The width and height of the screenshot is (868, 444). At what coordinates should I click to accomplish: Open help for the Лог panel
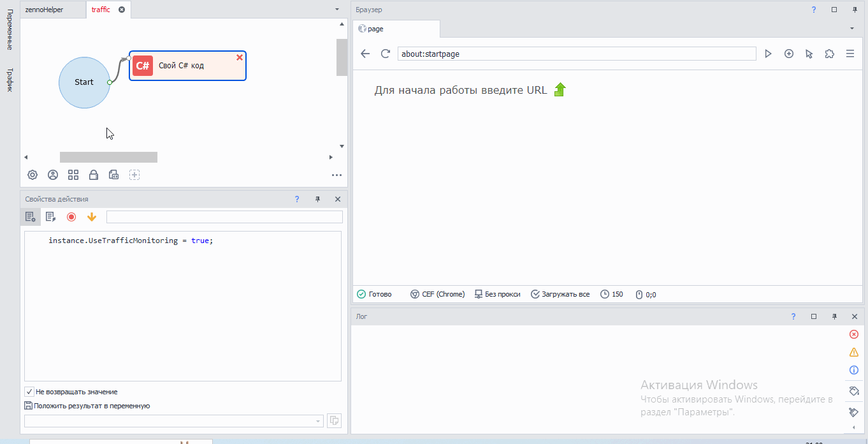793,316
